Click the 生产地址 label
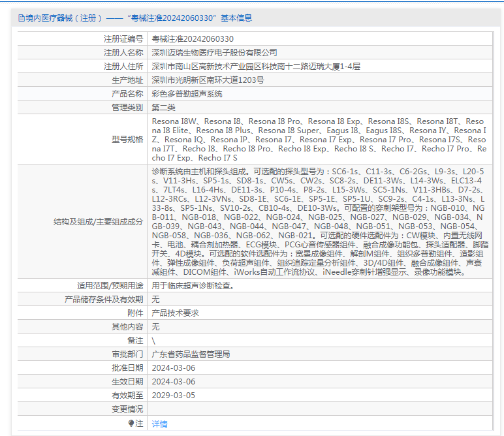The height and width of the screenshot is (436, 504). click(x=127, y=80)
